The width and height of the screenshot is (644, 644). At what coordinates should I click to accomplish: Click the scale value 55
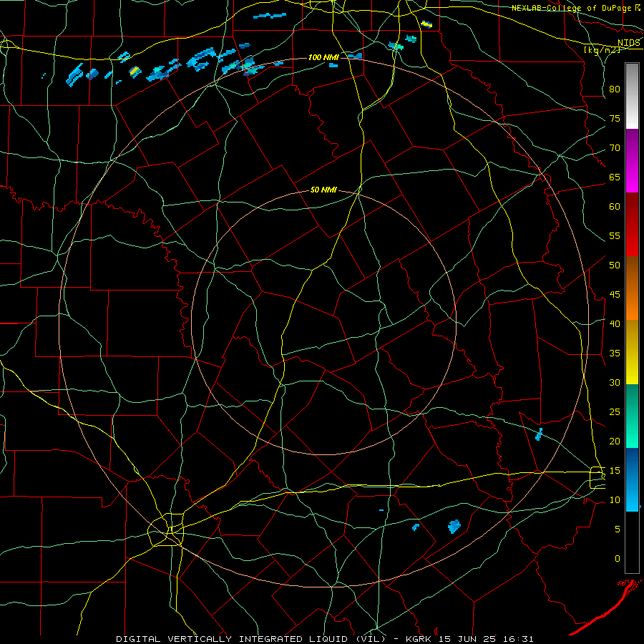pos(615,235)
